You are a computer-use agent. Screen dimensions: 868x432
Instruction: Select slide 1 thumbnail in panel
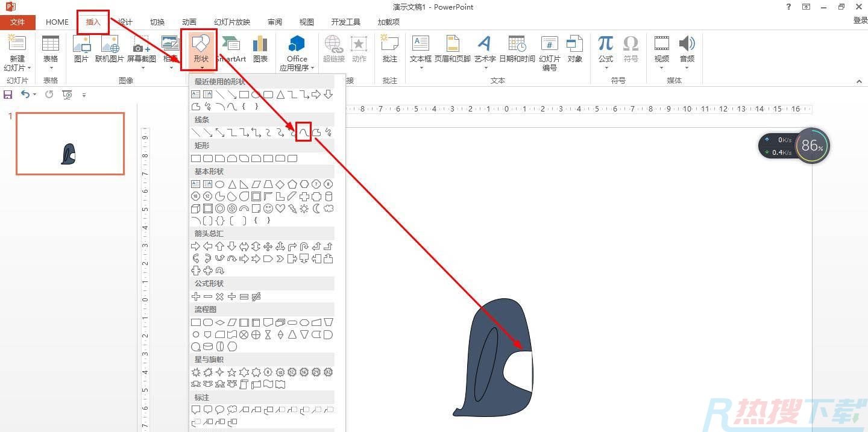click(70, 143)
